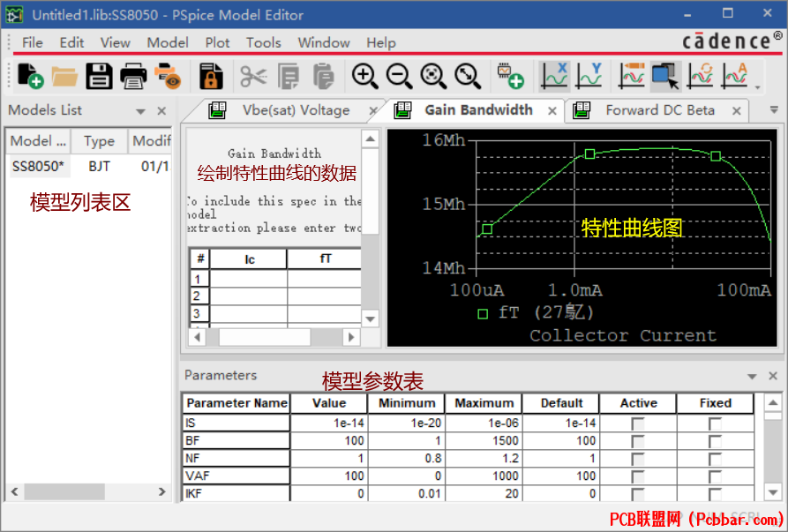Click the Copy icon in toolbar
This screenshot has height=532, width=788.
(x=289, y=77)
